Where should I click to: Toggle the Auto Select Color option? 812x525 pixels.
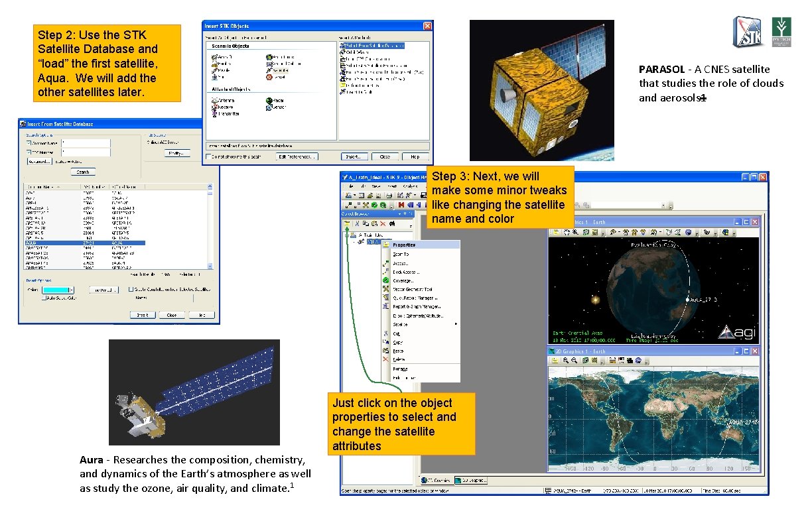(44, 298)
